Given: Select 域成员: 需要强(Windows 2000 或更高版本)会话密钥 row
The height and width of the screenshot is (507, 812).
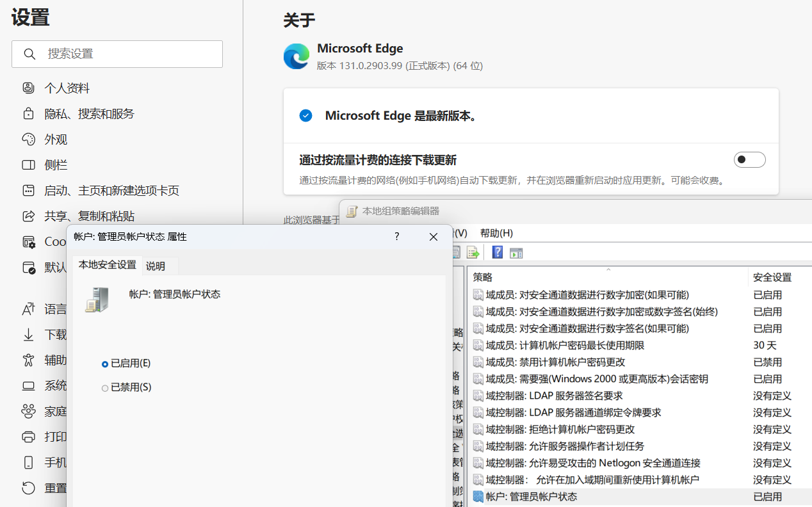Looking at the screenshot, I should [640, 379].
